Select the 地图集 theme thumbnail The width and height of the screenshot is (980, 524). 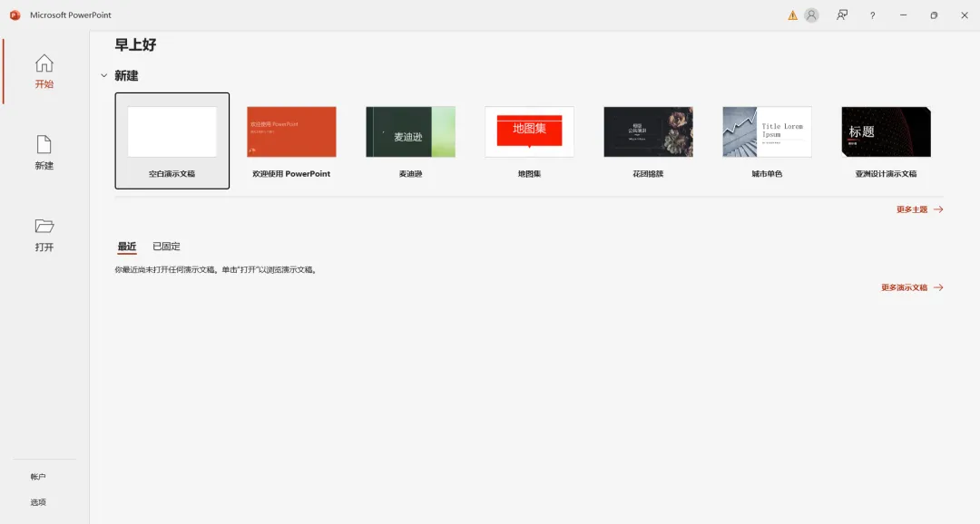pyautogui.click(x=529, y=131)
